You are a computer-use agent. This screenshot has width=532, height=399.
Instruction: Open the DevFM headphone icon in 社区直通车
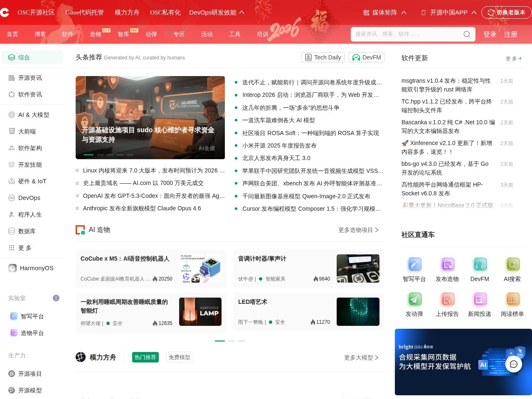click(480, 265)
